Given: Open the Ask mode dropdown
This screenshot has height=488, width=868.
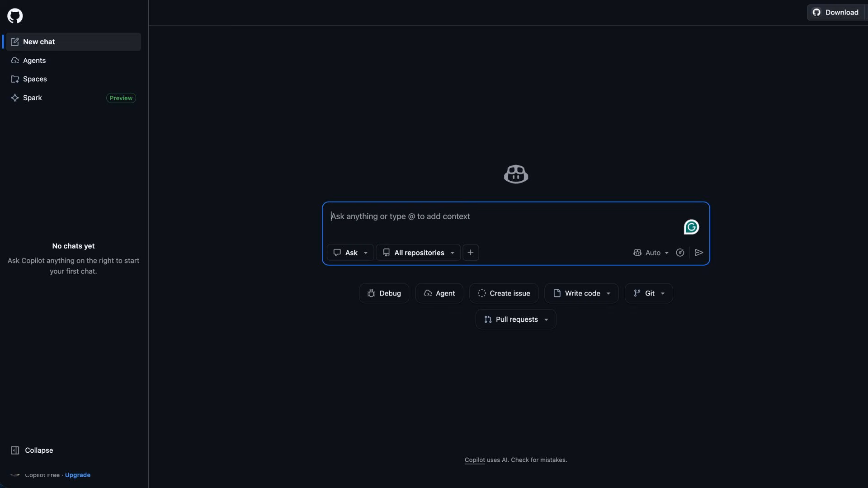Looking at the screenshot, I should pyautogui.click(x=350, y=253).
